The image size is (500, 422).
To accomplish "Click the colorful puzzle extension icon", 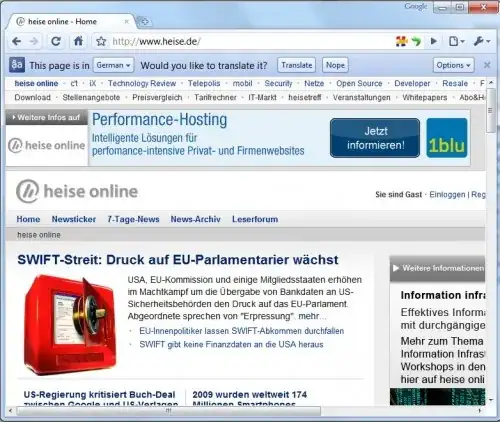I will [402, 41].
